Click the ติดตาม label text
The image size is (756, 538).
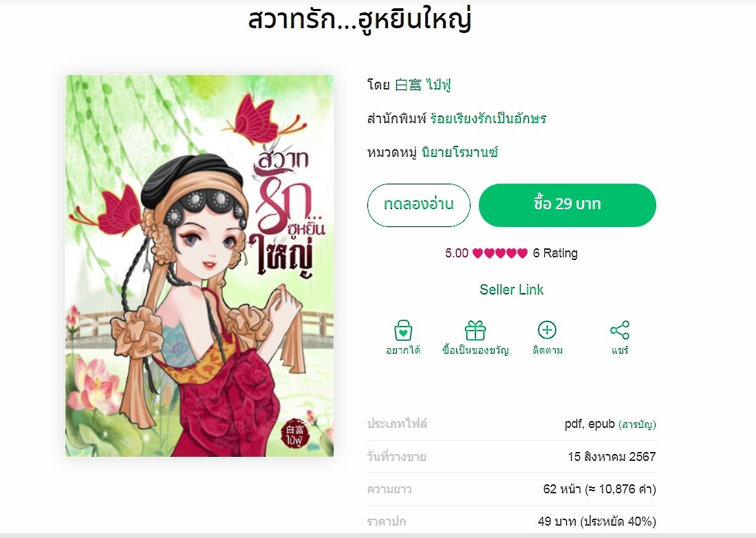548,350
